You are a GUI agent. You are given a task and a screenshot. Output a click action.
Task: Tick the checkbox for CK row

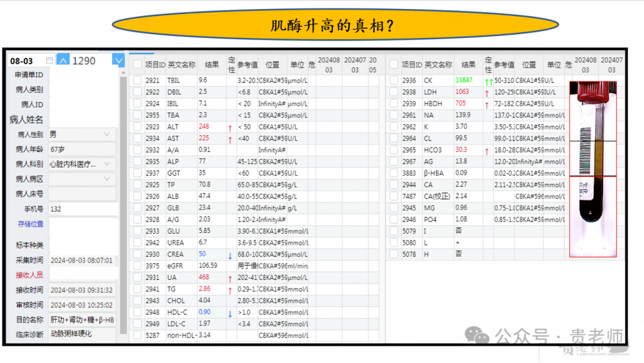(x=394, y=80)
